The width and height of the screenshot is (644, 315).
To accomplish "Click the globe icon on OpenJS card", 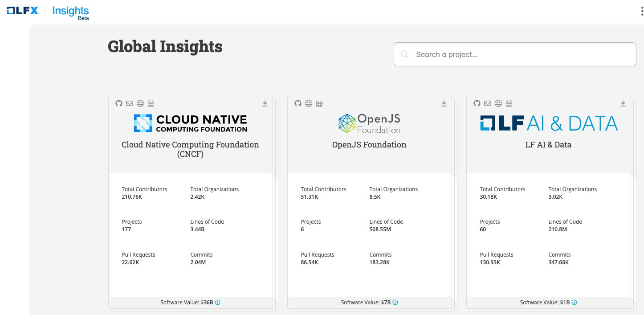I will (x=309, y=103).
